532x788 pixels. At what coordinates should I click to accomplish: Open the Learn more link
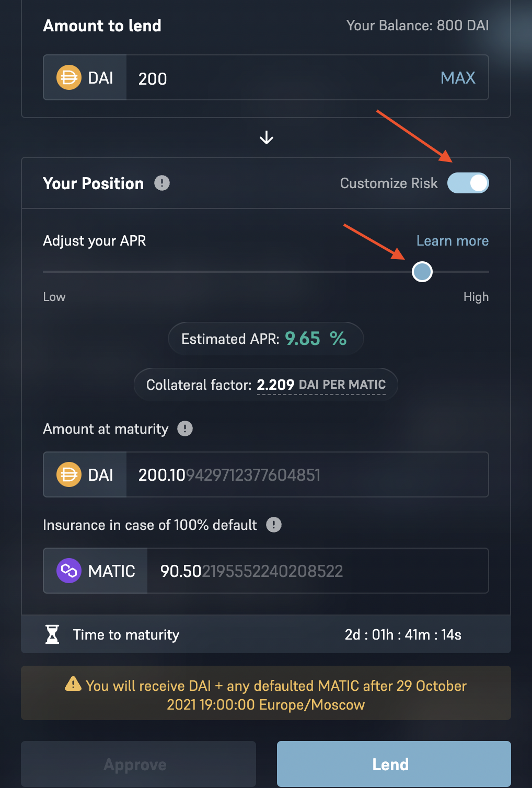point(452,241)
